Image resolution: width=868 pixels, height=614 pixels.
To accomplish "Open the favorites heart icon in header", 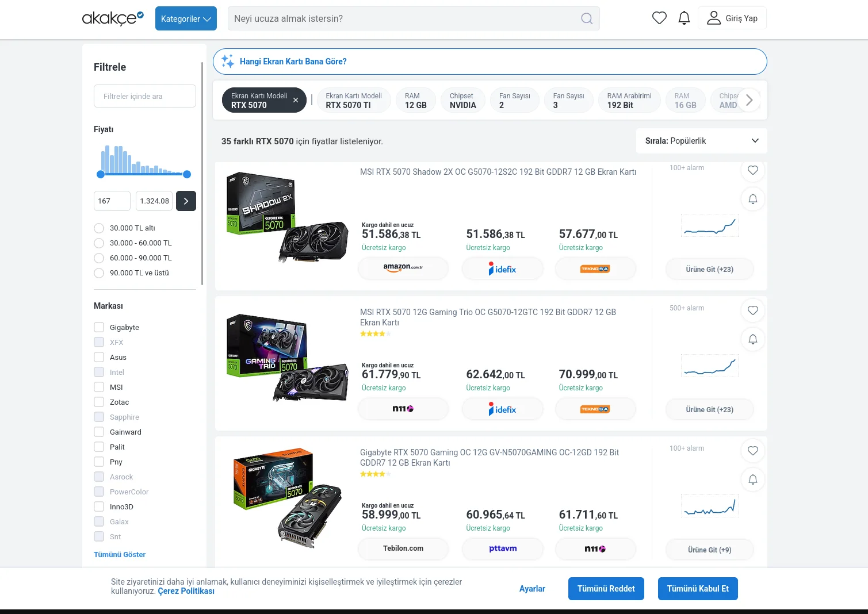I will click(659, 18).
